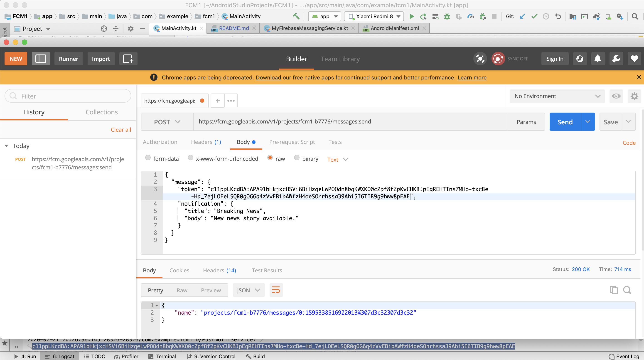Select the binary radio button
The width and height of the screenshot is (644, 360).
(x=297, y=158)
